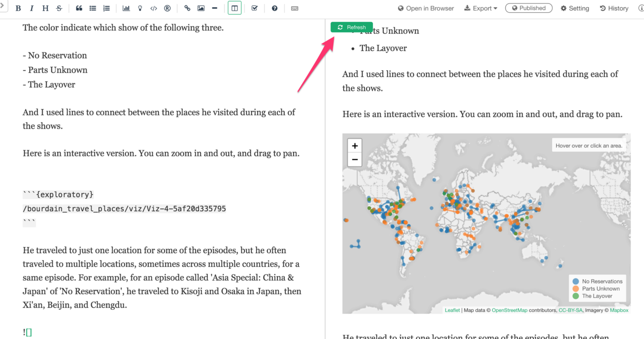The width and height of the screenshot is (644, 339).
Task: Apply strikethrough formatting
Action: [x=59, y=8]
